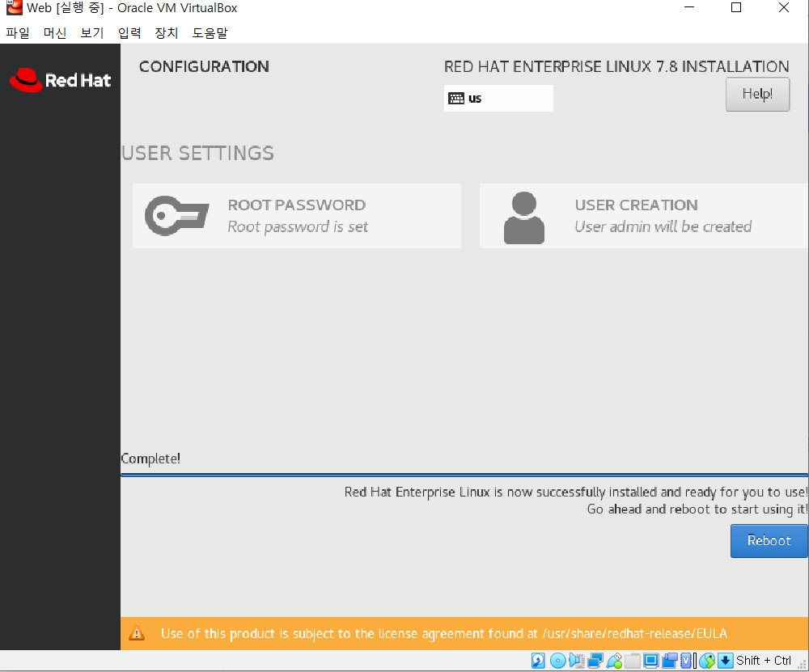Image resolution: width=809 pixels, height=672 pixels.
Task: Open the 머신 menu
Action: tap(55, 33)
